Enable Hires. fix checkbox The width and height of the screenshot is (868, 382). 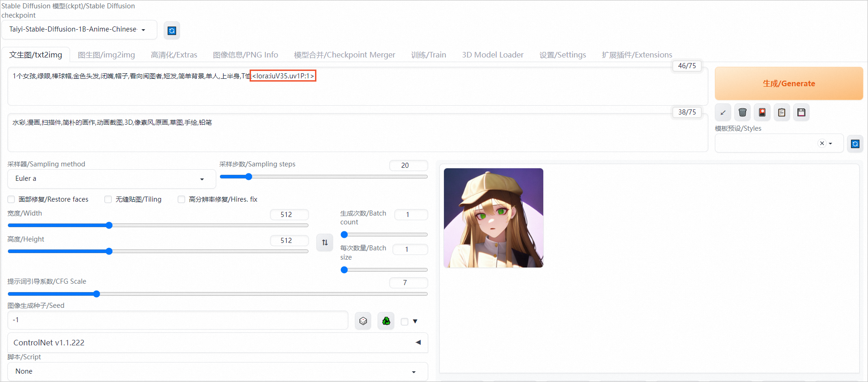(x=181, y=199)
